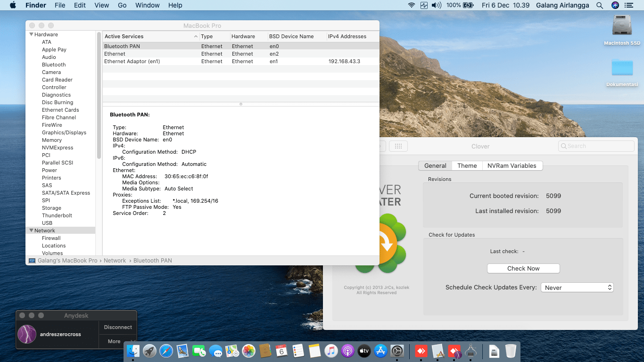The image size is (644, 362).
Task: Open Messages from the Dock
Action: click(x=216, y=351)
